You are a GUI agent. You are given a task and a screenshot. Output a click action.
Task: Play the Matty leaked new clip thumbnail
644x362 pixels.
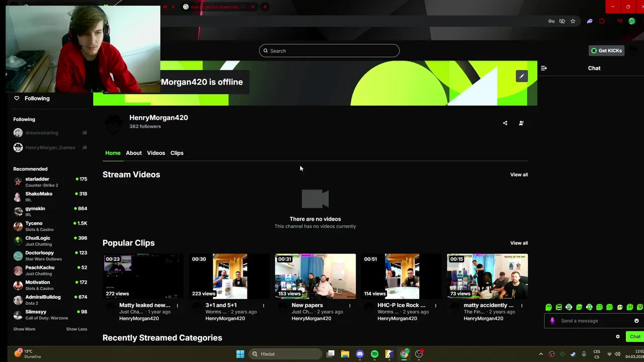(x=143, y=276)
